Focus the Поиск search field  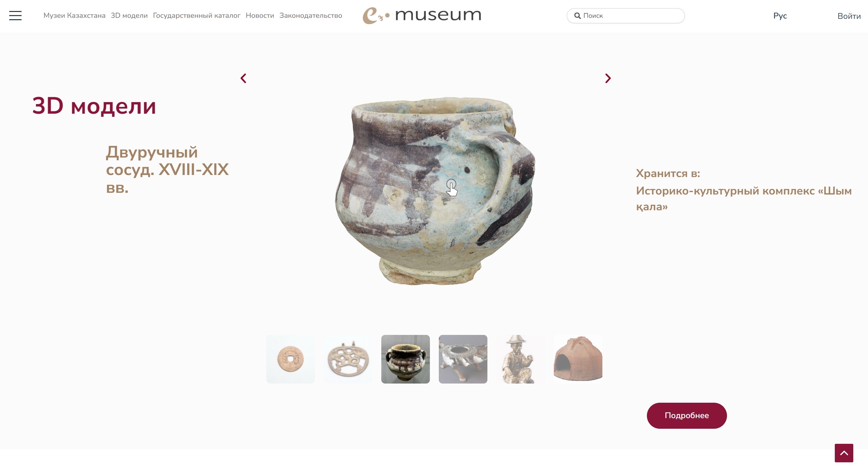(x=626, y=16)
